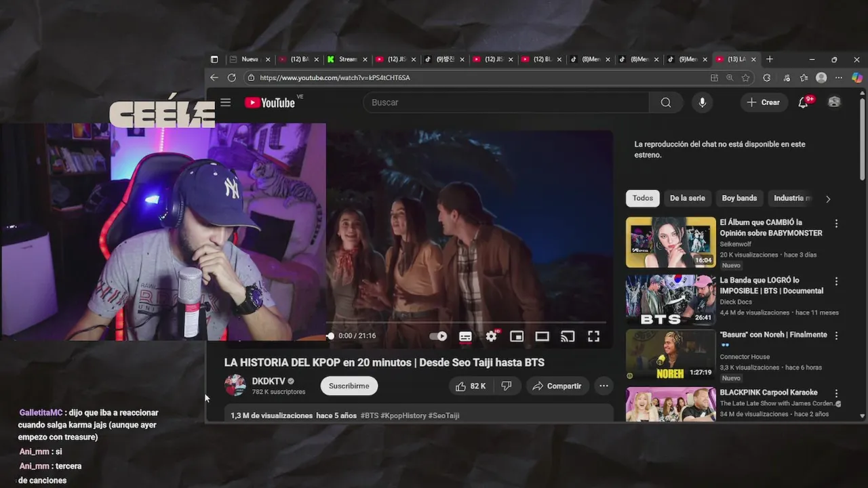Open options menu for BLACKPINK Carpool Karaoke
Screen dimensions: 868x488
click(836, 393)
